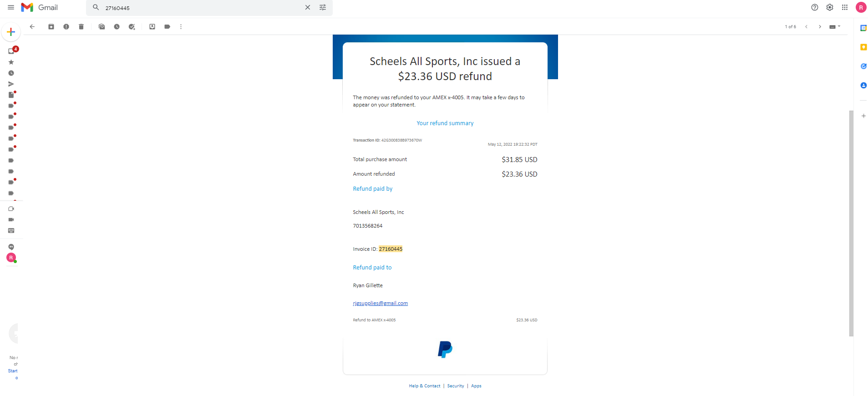Open the Calendar side panel
This screenshot has height=396, width=868.
pos(863,28)
